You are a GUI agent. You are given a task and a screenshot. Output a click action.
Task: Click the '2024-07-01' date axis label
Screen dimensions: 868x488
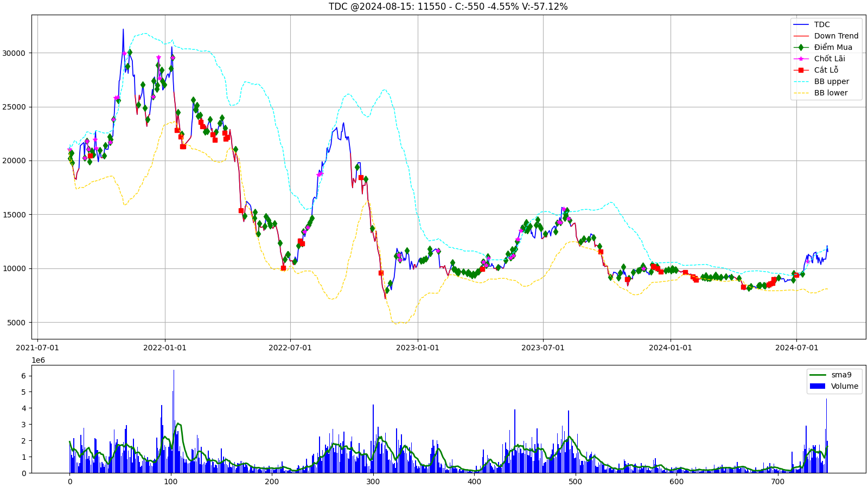coord(796,348)
